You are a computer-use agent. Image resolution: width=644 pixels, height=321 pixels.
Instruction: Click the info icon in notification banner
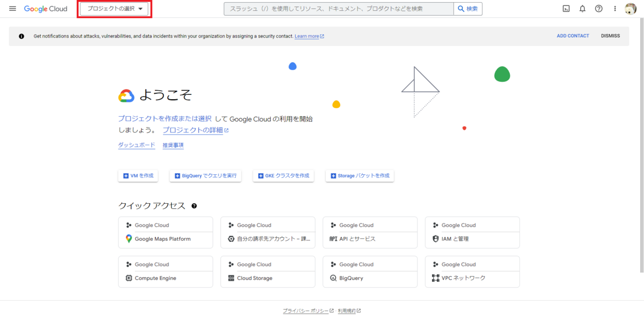[x=21, y=36]
